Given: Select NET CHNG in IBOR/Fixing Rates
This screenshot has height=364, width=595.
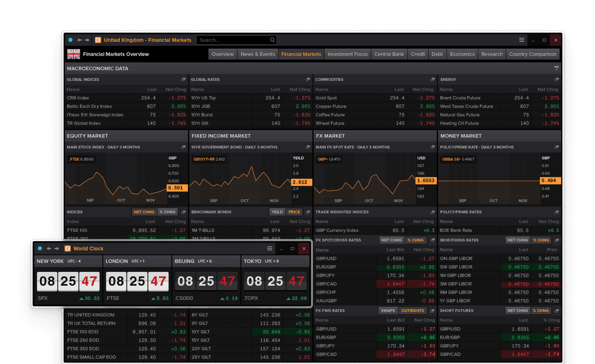Looking at the screenshot, I should coord(518,240).
